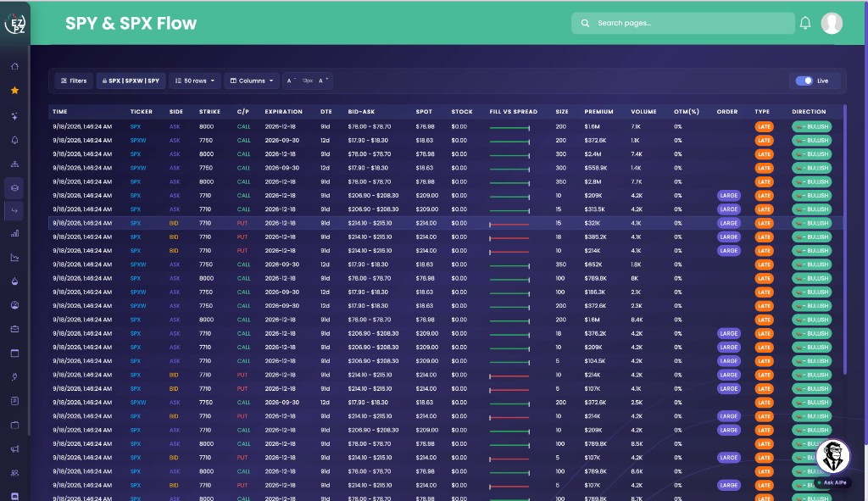Sort by DIRECTION column header
This screenshot has height=501, width=868.
[809, 112]
